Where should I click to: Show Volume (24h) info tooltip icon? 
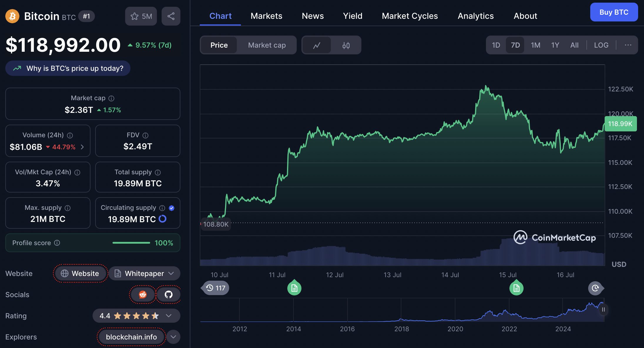pyautogui.click(x=70, y=135)
